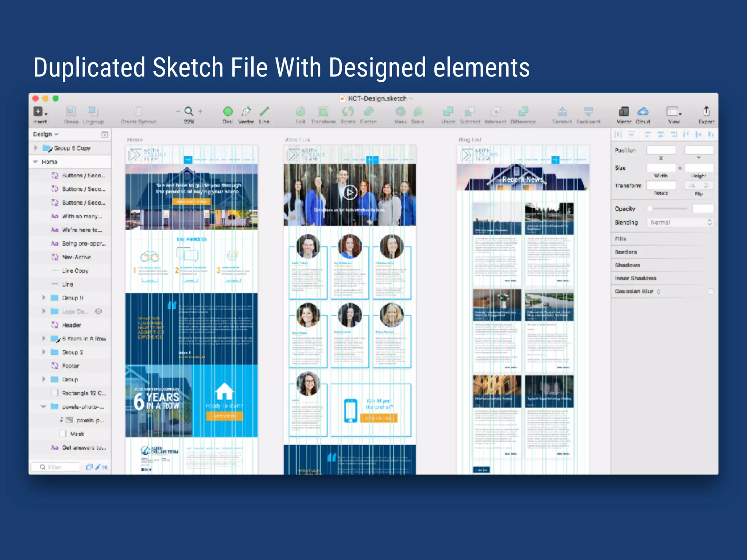Click the Intersect boolean icon
This screenshot has height=560, width=747.
495,111
